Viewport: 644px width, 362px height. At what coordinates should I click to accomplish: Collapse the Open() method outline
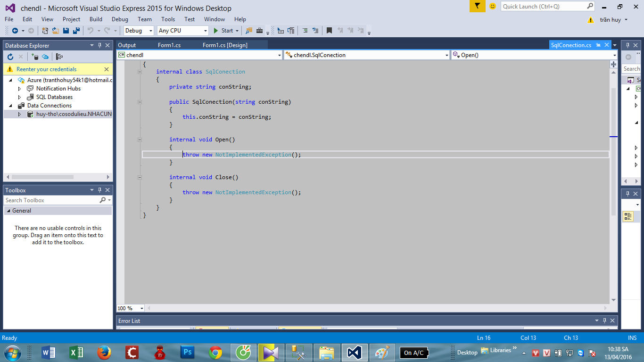(x=140, y=140)
